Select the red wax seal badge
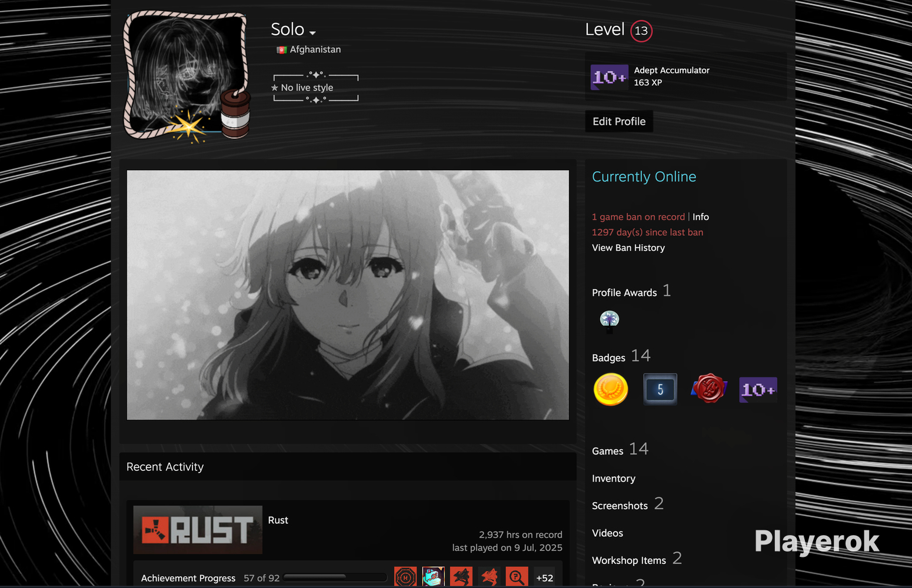The image size is (912, 588). click(709, 389)
